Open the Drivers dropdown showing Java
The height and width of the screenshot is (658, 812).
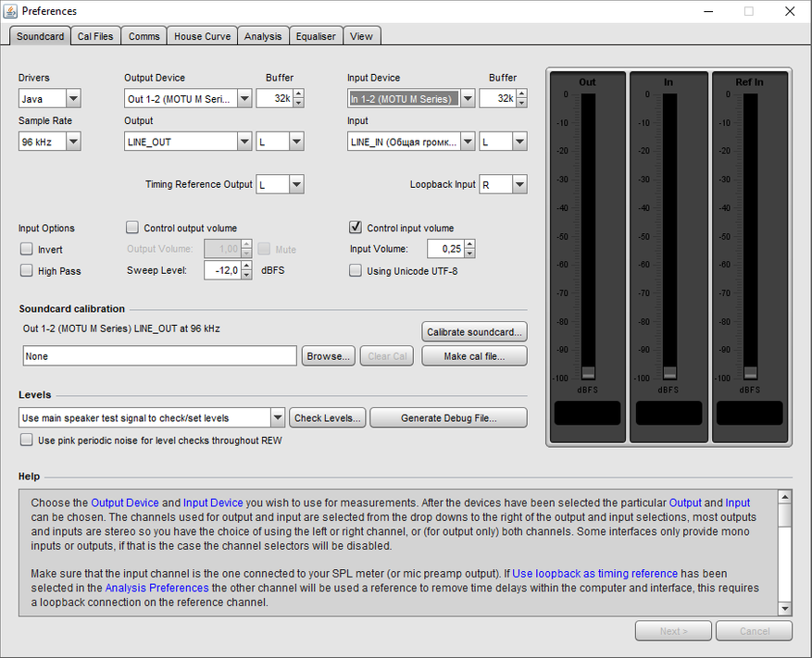[73, 98]
